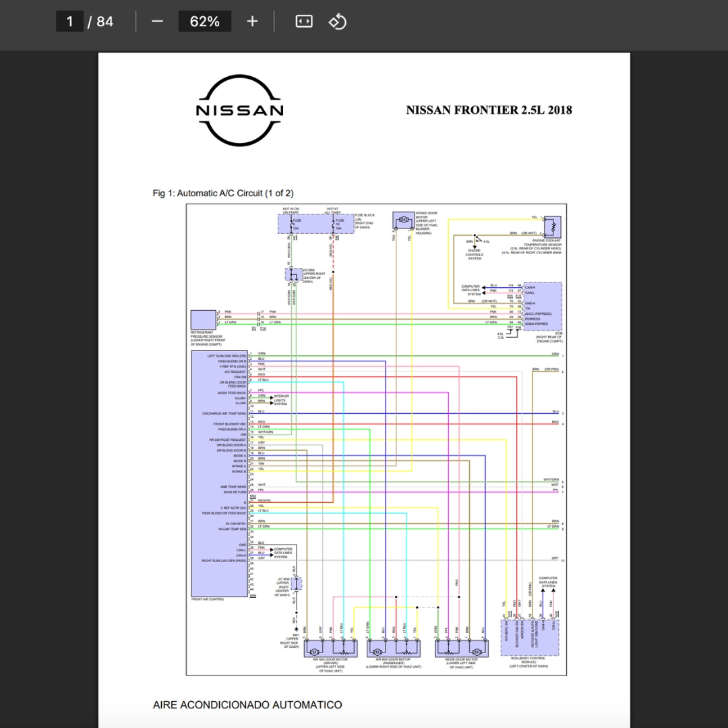Click the Mode Door Motor block
Image resolution: width=728 pixels, height=728 pixels.
(x=462, y=648)
